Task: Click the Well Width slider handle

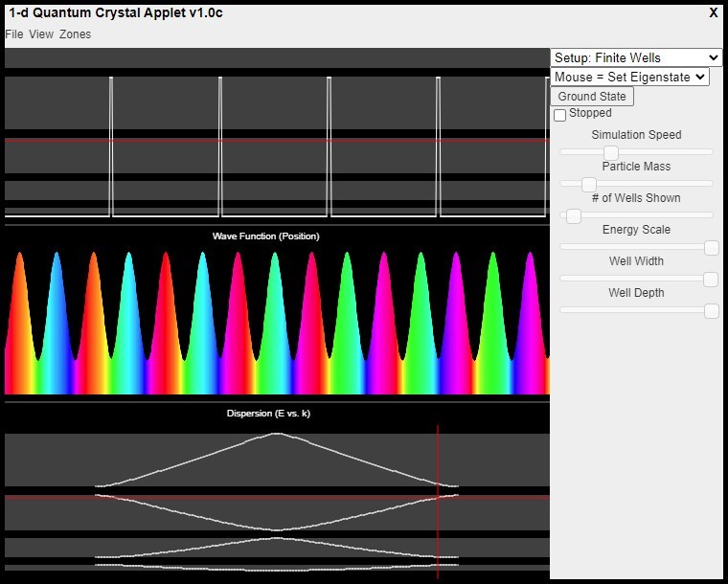Action: coord(711,279)
